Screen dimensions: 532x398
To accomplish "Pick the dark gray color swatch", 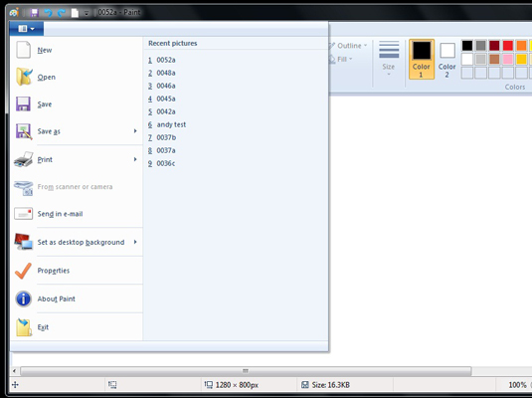I will coord(480,46).
